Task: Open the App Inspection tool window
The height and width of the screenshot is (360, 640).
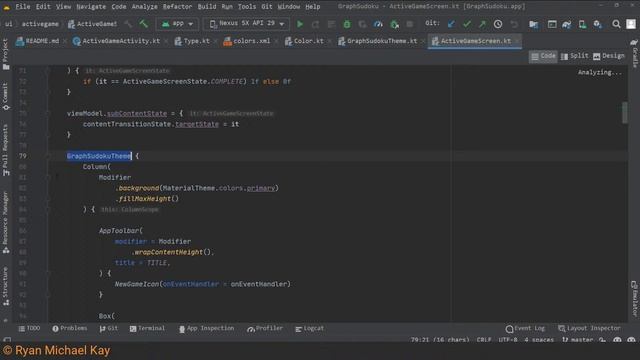Action: point(207,329)
